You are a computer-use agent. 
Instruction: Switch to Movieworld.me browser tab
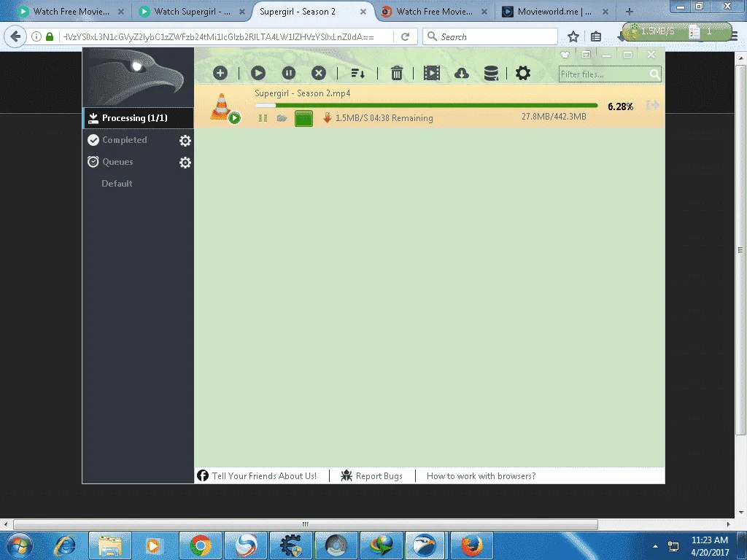(x=555, y=12)
